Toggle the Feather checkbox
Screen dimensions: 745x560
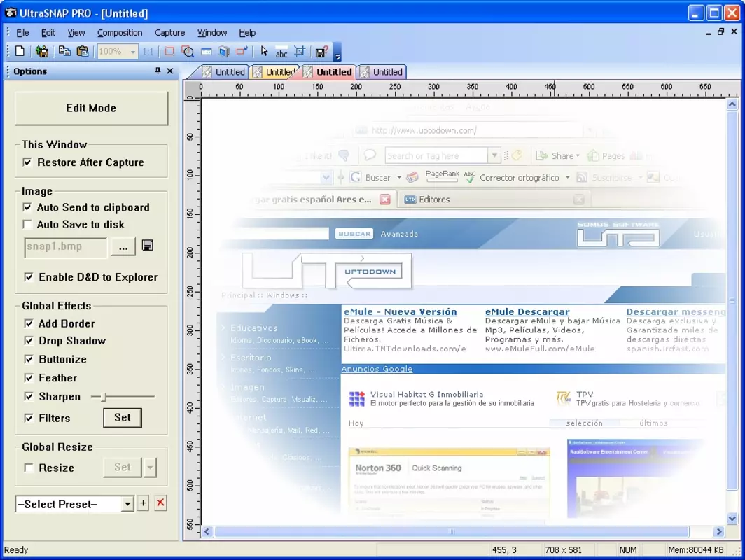coord(29,378)
